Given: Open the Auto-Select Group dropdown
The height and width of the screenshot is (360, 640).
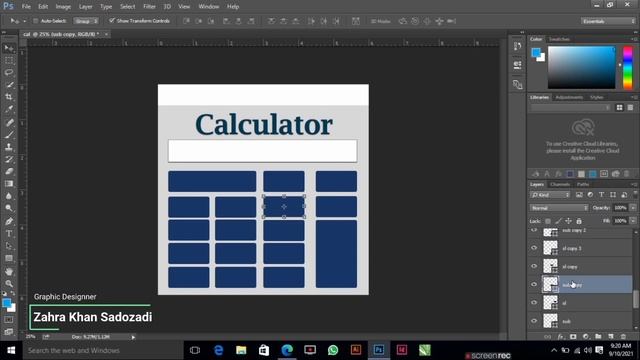Looking at the screenshot, I should point(86,21).
